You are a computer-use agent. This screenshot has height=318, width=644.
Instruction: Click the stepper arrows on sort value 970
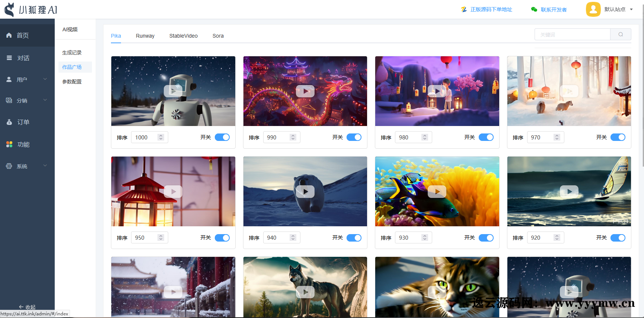[557, 137]
